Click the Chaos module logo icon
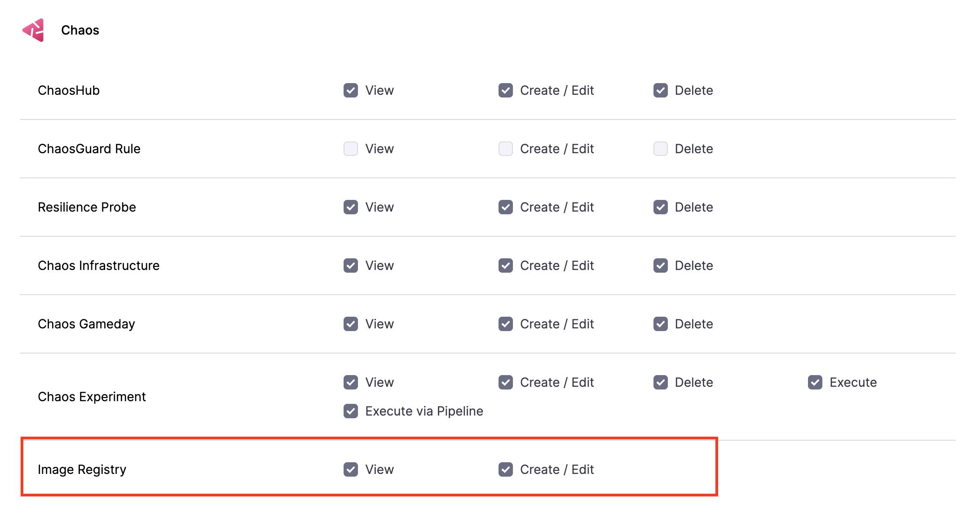980x522 pixels. point(34,30)
